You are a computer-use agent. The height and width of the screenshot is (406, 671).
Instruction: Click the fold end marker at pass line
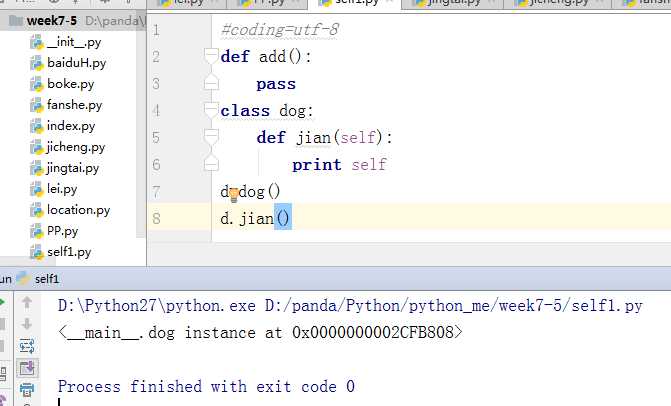click(211, 83)
